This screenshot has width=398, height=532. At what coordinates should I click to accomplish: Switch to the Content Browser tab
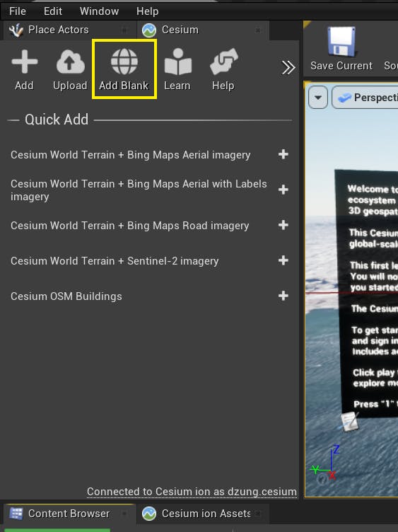tap(69, 514)
